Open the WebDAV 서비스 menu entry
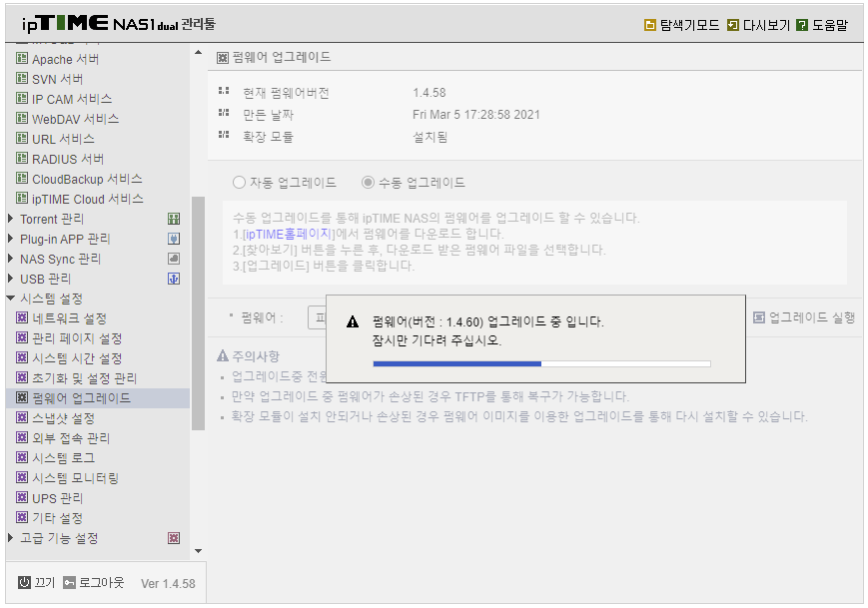Image resolution: width=868 pixels, height=608 pixels. (x=75, y=119)
